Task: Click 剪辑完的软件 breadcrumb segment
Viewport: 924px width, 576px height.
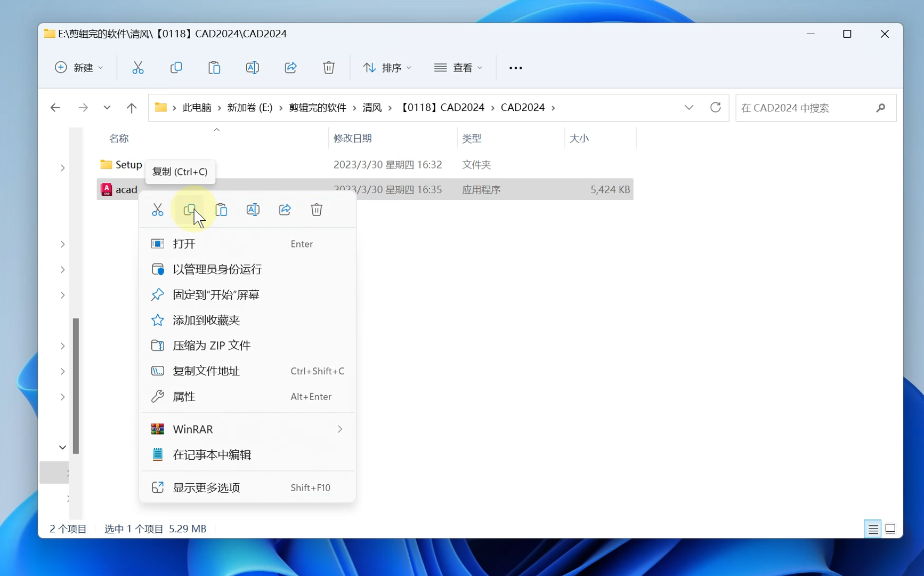Action: [318, 108]
